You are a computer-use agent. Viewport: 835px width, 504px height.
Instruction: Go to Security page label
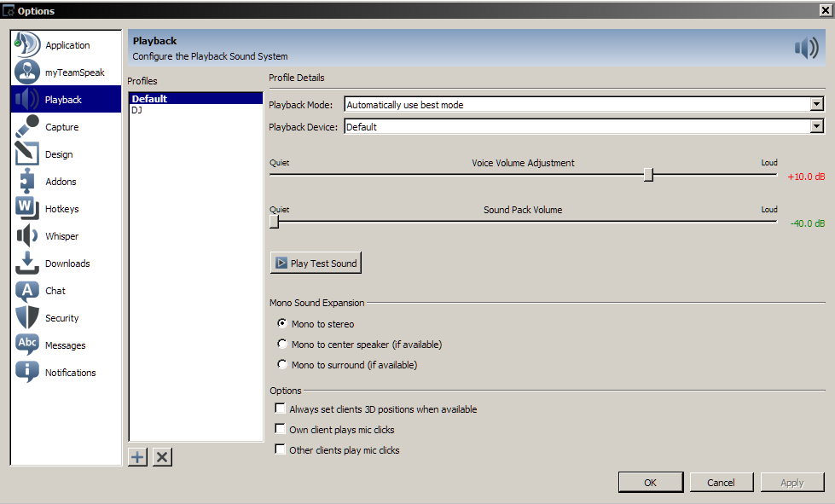pos(61,318)
